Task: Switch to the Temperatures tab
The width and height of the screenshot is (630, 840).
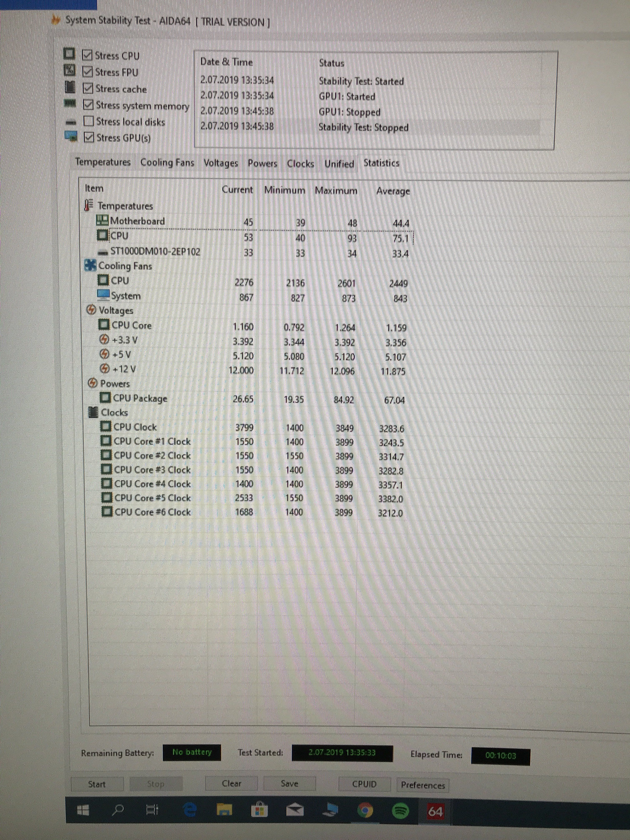Action: [103, 162]
